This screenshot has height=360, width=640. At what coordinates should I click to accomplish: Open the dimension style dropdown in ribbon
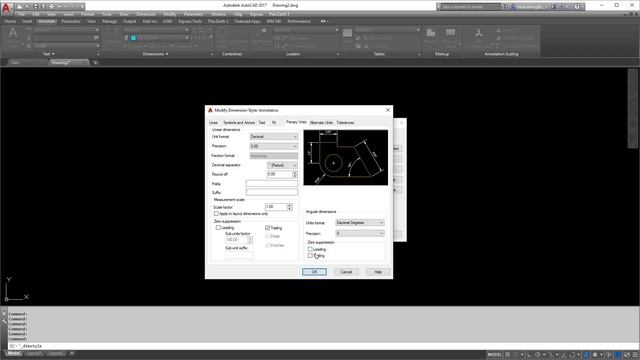point(156,30)
